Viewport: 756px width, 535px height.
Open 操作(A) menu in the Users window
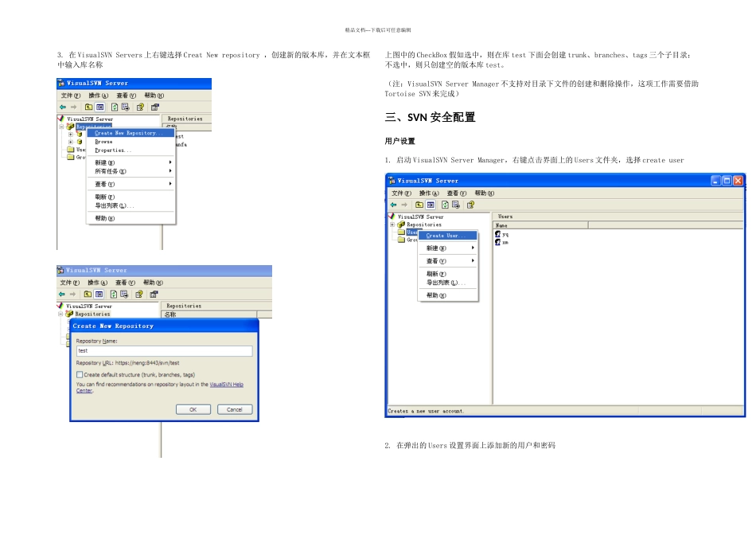click(429, 193)
